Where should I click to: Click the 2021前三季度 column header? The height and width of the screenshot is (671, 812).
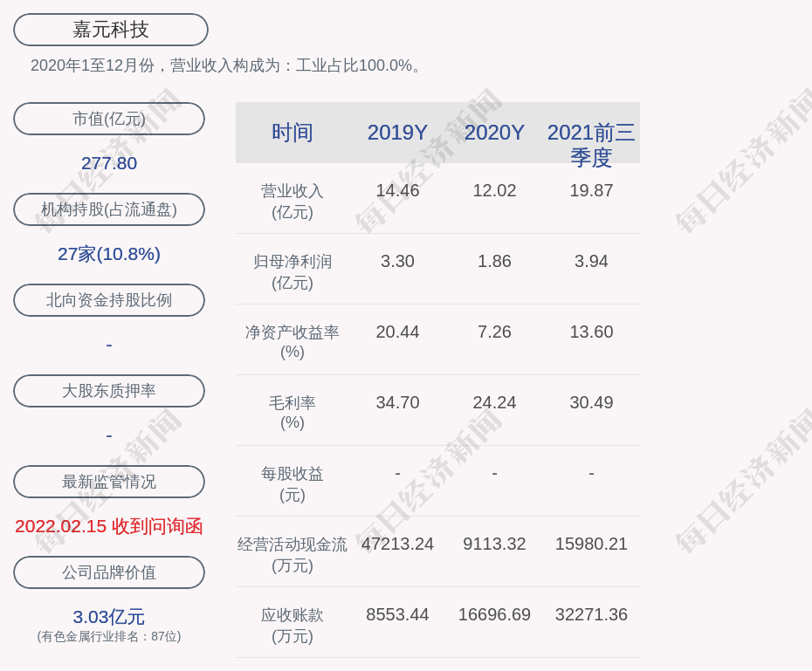(x=591, y=145)
